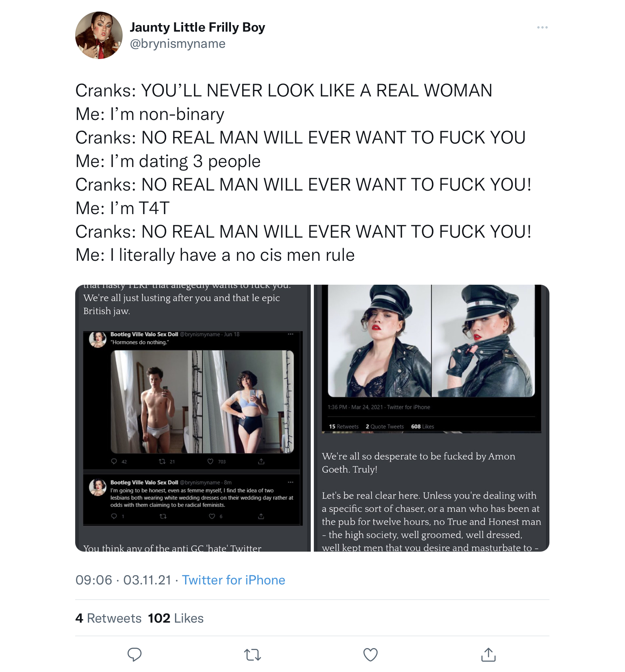Click the reply speech bubble icon
Viewport: 625px width, 672px height.
(135, 655)
